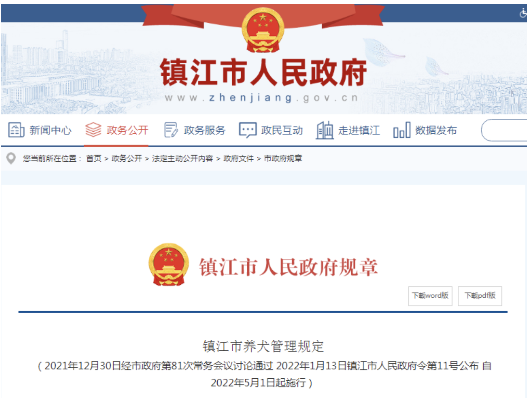Click the national emblem beside 镇江市人民政府规章
Image resolution: width=532 pixels, height=398 pixels.
[x=169, y=264]
